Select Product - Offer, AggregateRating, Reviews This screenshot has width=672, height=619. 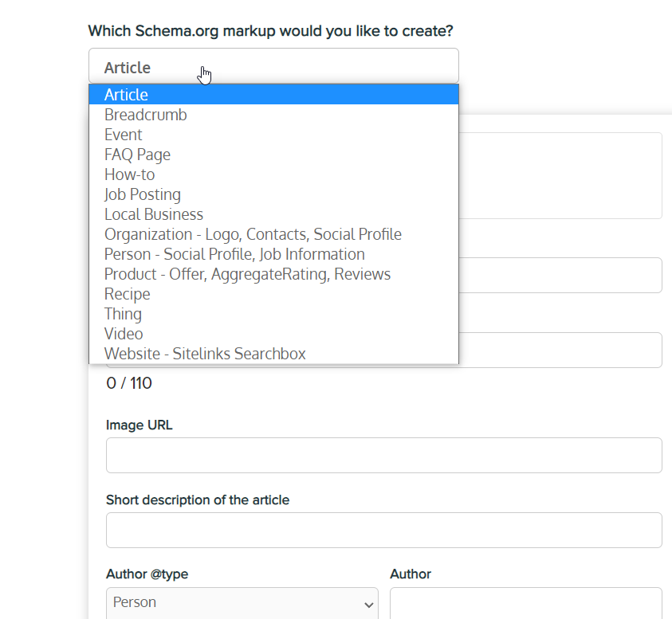pyautogui.click(x=247, y=274)
